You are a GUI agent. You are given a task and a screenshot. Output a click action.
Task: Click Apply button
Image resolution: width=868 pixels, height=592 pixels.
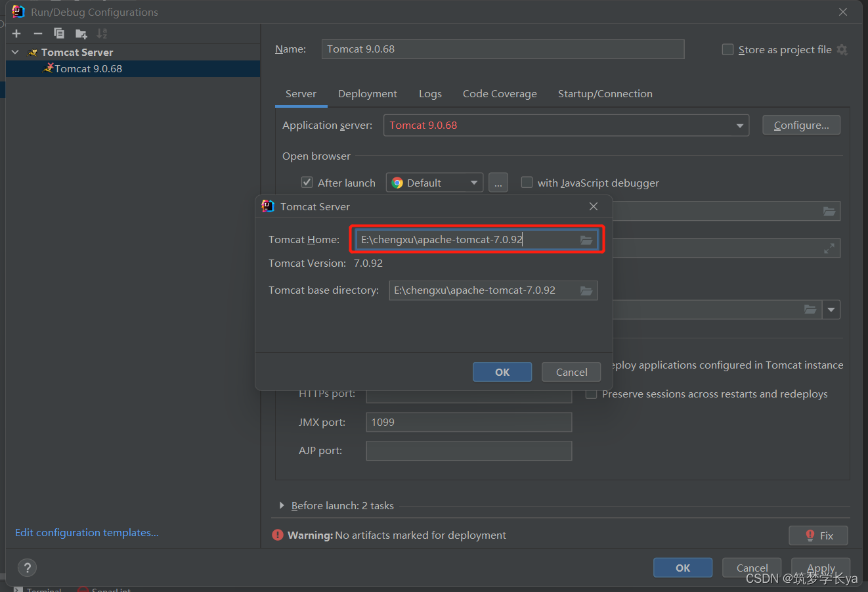[821, 568]
